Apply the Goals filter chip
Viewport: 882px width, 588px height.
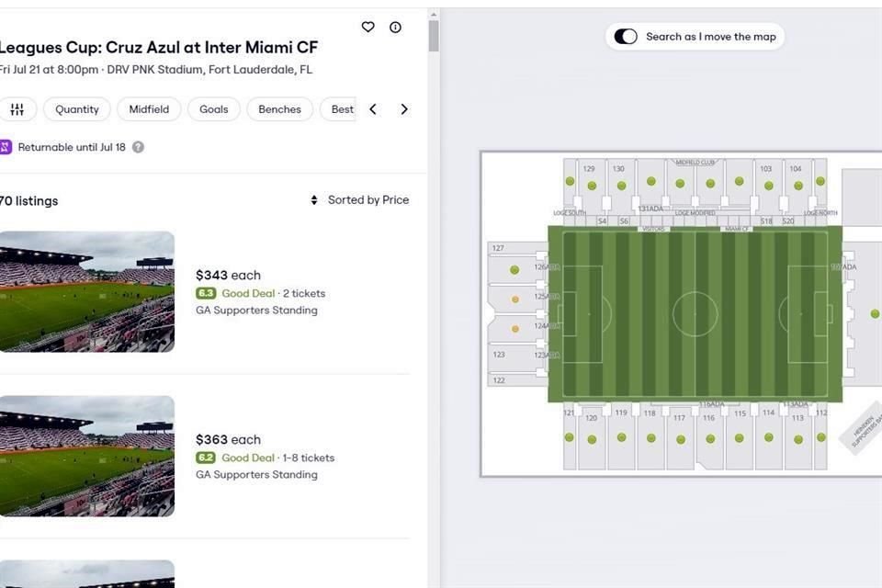click(214, 109)
